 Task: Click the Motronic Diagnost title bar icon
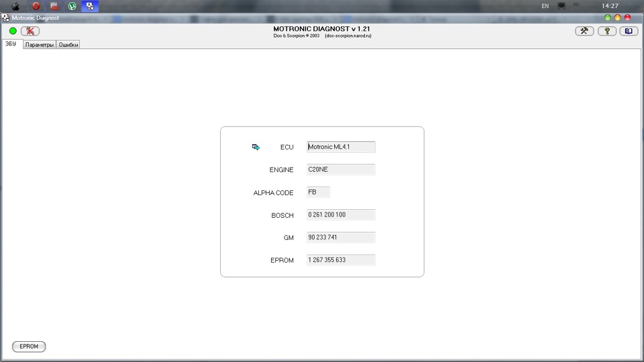pyautogui.click(x=5, y=17)
